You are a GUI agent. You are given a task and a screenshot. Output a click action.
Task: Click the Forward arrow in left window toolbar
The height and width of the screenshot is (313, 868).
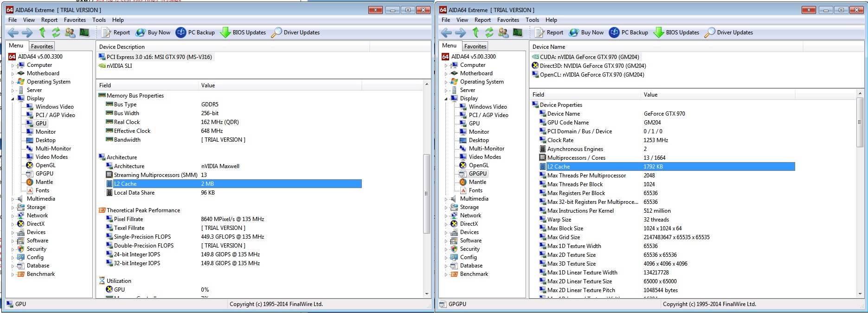(27, 33)
